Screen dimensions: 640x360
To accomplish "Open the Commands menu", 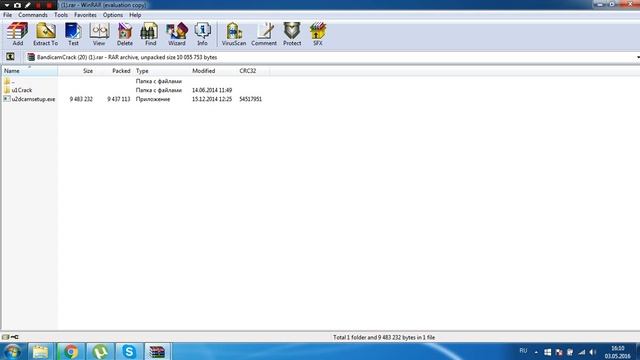I will tap(33, 15).
